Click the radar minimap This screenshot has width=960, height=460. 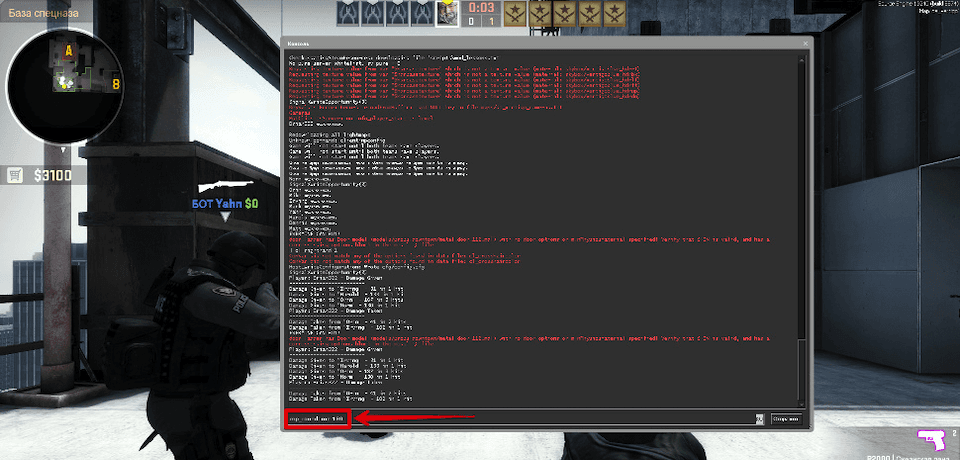point(64,86)
